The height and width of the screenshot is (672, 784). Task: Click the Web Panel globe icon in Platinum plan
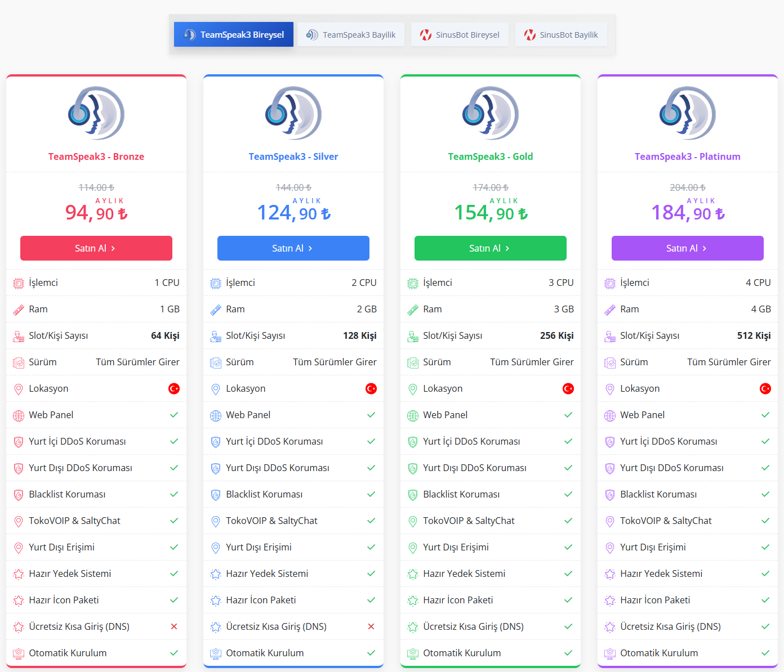[610, 415]
